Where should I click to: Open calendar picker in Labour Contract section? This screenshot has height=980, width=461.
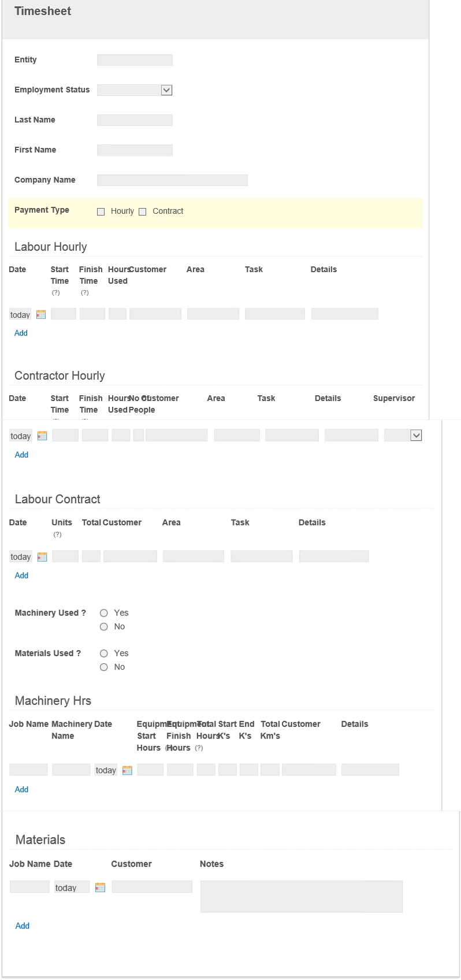42,557
